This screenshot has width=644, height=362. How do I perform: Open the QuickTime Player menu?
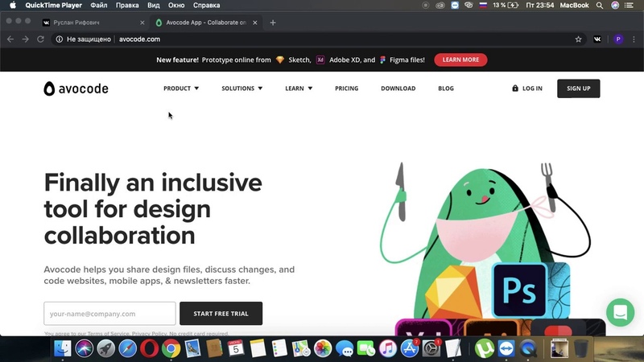53,6
